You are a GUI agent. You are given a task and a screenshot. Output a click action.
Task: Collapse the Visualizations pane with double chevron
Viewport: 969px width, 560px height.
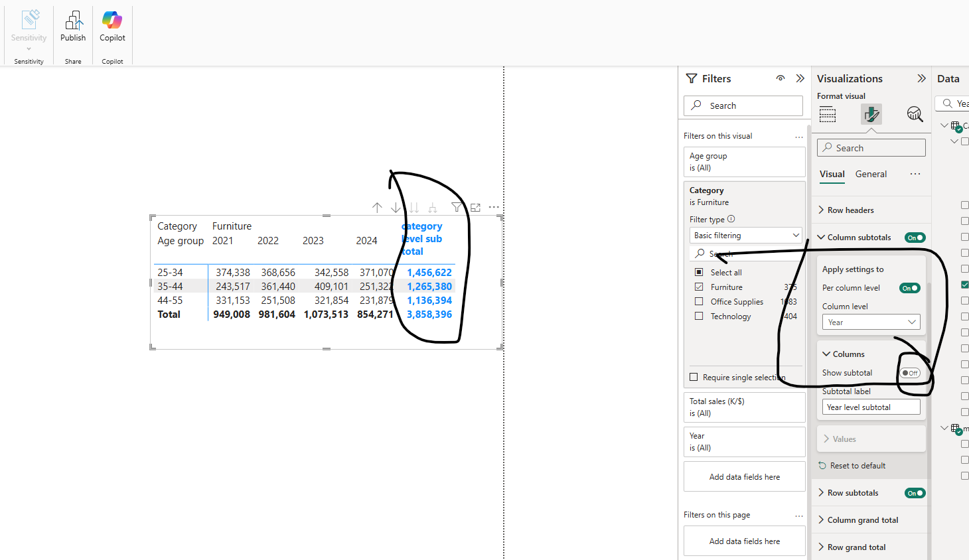click(921, 78)
